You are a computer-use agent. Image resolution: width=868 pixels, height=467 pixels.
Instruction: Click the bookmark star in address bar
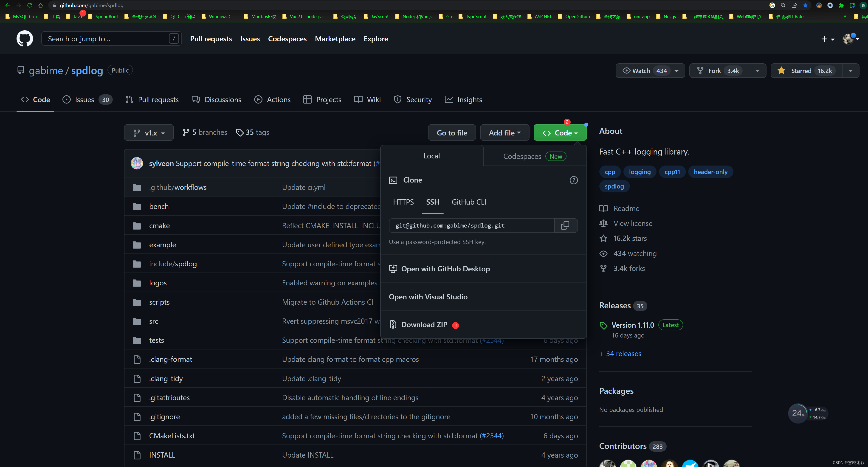[805, 5]
